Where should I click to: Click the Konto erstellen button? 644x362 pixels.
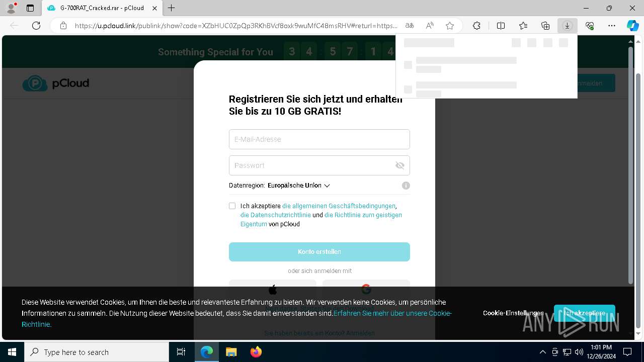319,252
